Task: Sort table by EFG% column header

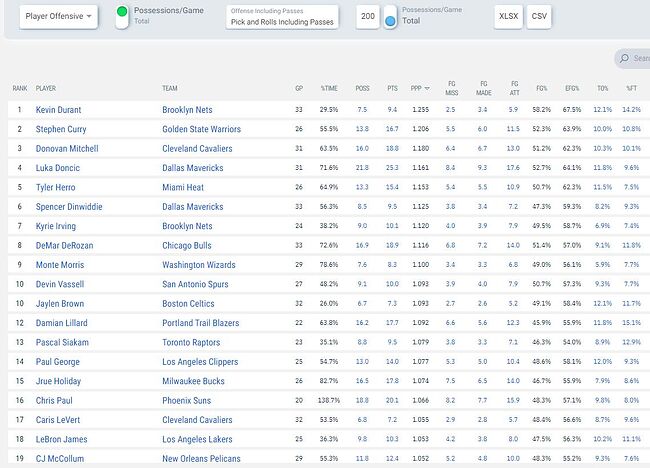Action: click(x=572, y=88)
